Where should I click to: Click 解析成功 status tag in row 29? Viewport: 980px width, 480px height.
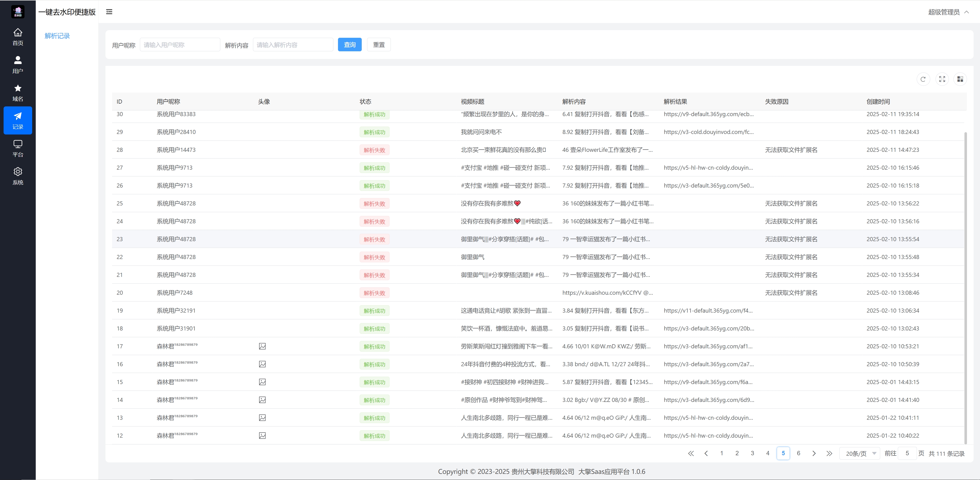374,132
